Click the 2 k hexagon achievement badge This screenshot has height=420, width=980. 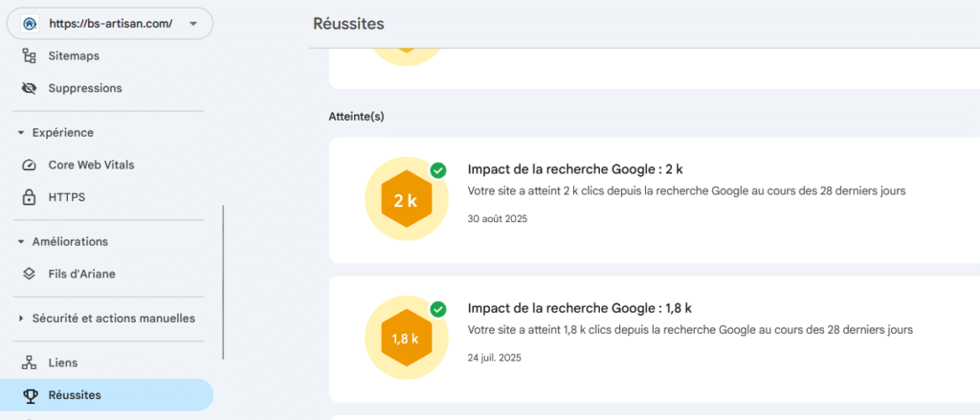click(406, 201)
